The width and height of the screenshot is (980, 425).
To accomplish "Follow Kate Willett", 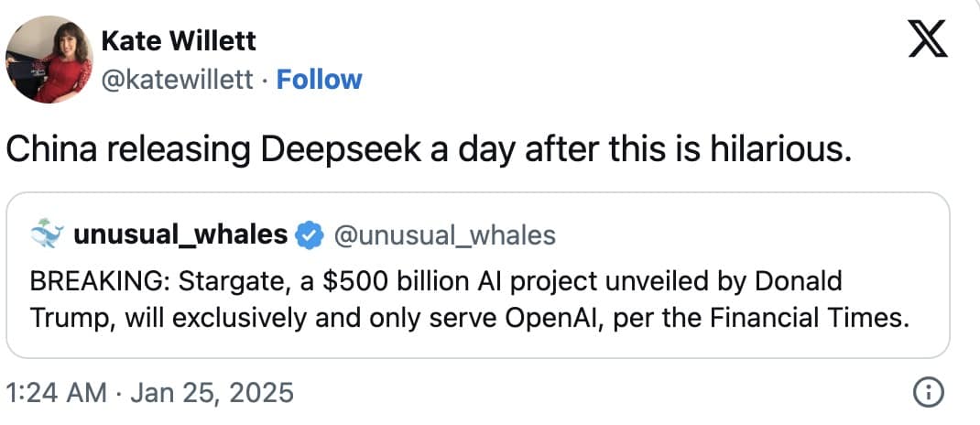I will pyautogui.click(x=320, y=80).
